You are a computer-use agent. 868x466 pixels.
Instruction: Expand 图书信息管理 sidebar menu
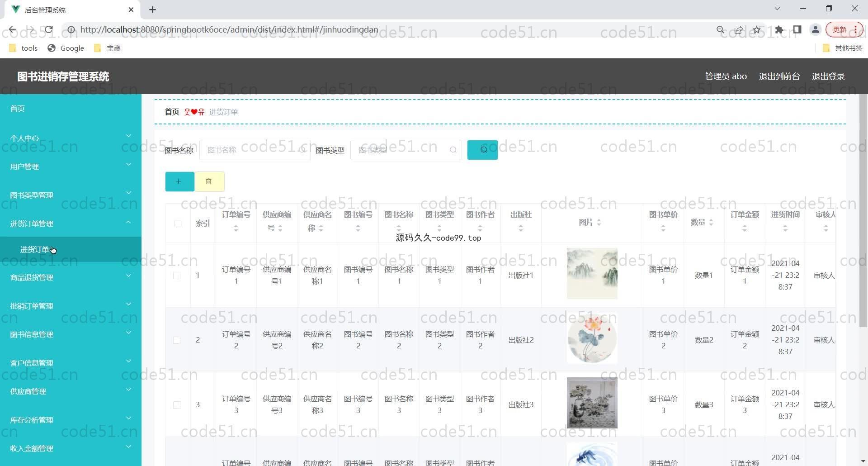71,334
